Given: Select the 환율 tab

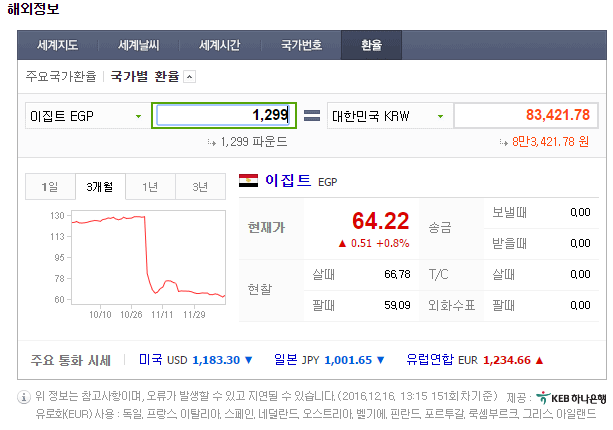Looking at the screenshot, I should (371, 45).
